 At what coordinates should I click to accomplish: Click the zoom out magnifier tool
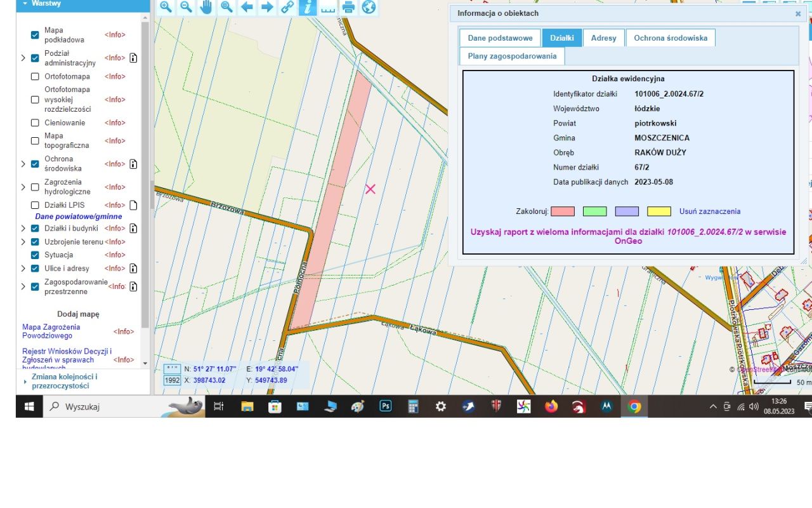(186, 7)
